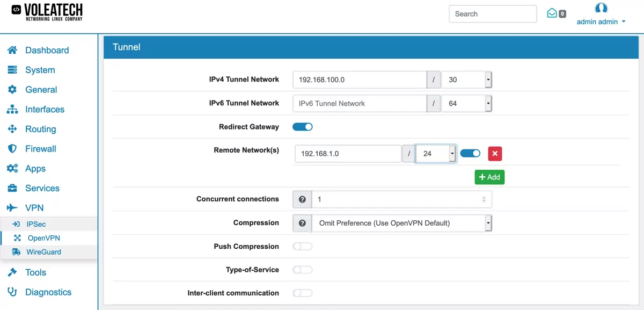This screenshot has width=644, height=310.
Task: Select the Interfaces sidebar icon
Action: pyautogui.click(x=12, y=109)
